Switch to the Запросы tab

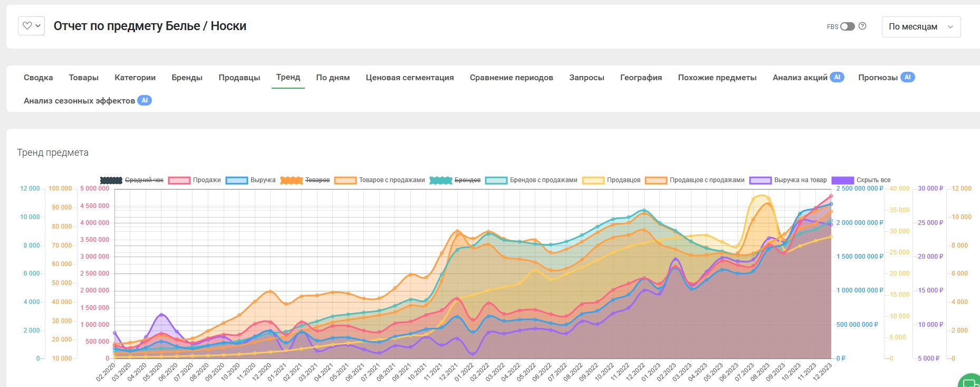point(587,78)
